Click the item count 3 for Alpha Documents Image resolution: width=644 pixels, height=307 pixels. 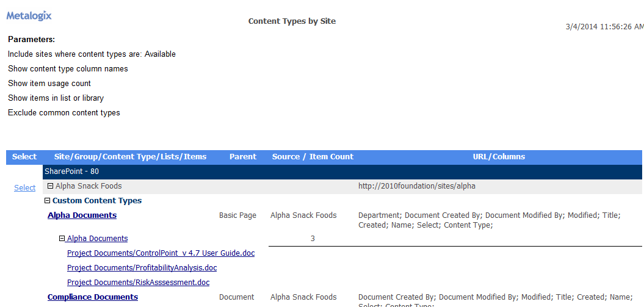(313, 239)
